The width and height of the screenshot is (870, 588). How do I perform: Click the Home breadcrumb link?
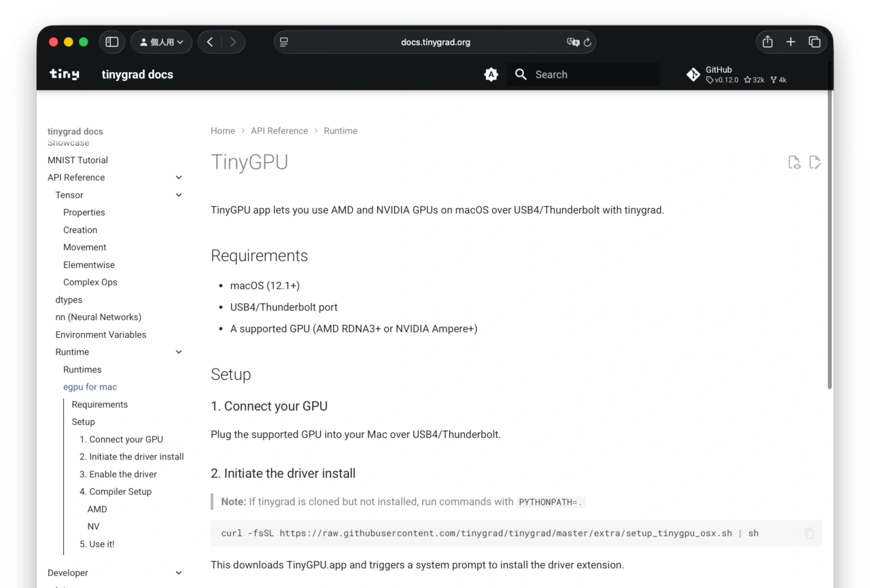(222, 131)
